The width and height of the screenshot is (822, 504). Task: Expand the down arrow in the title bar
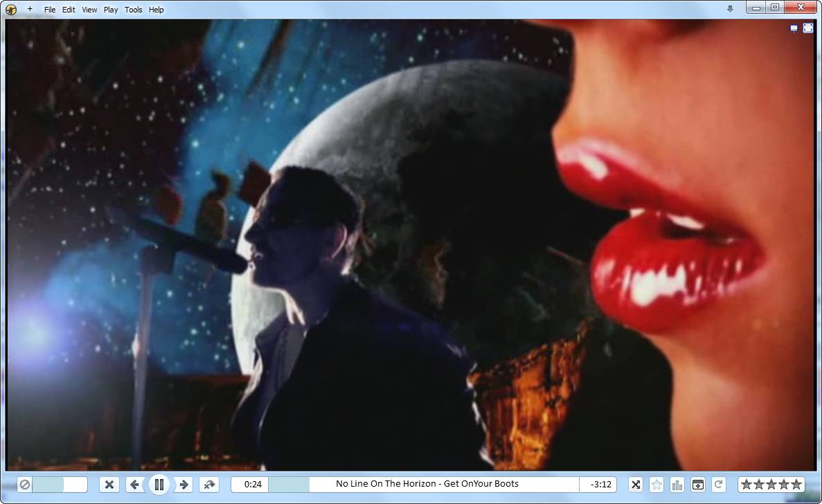[x=730, y=9]
